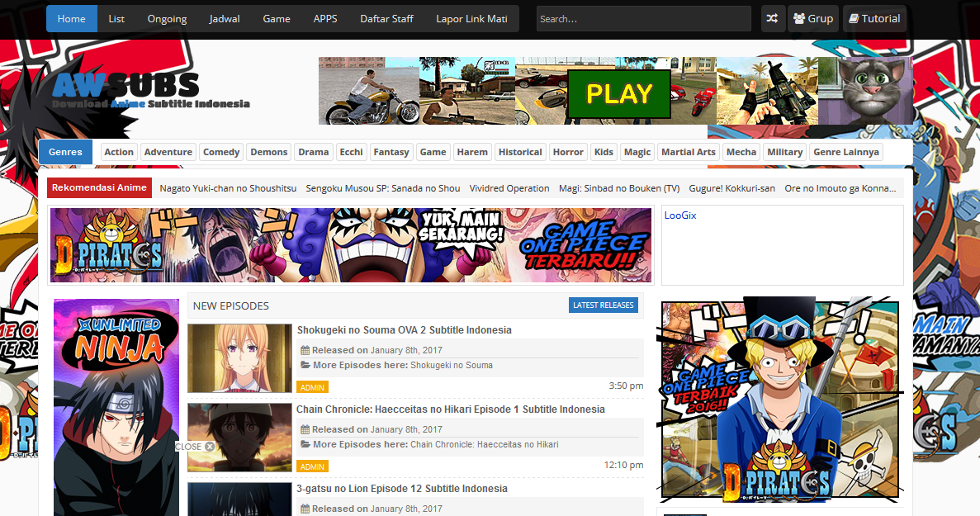Click the green PLAY banner button

(618, 93)
